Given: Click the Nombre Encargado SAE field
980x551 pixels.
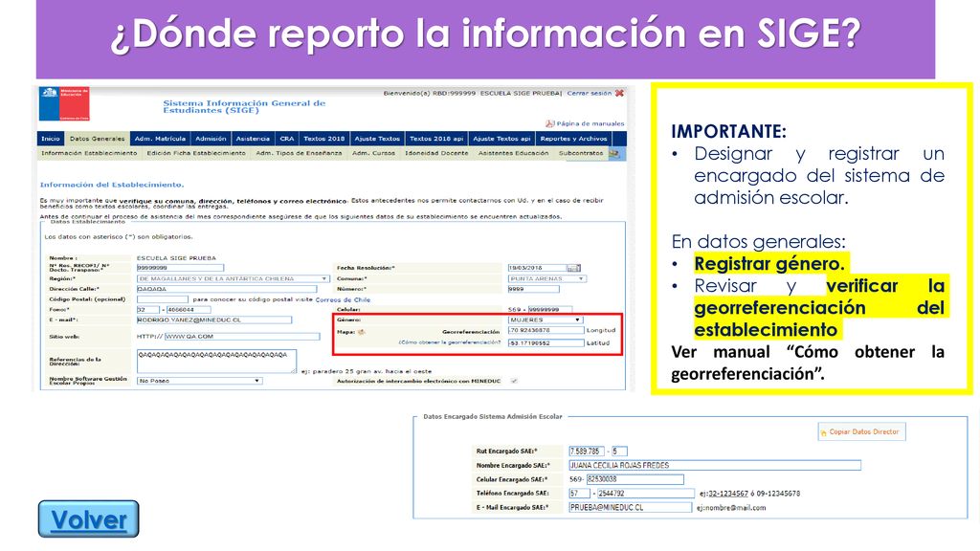Looking at the screenshot, I should [x=714, y=466].
